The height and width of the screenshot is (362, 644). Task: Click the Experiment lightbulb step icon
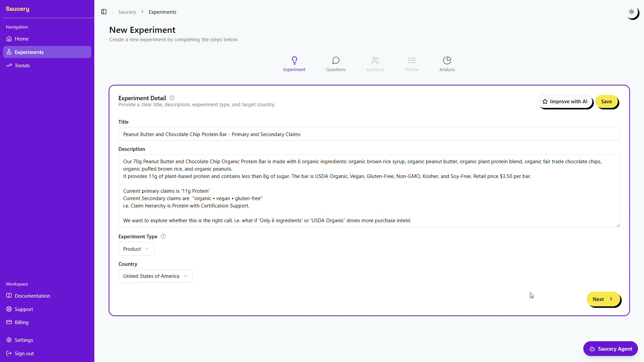pyautogui.click(x=294, y=61)
